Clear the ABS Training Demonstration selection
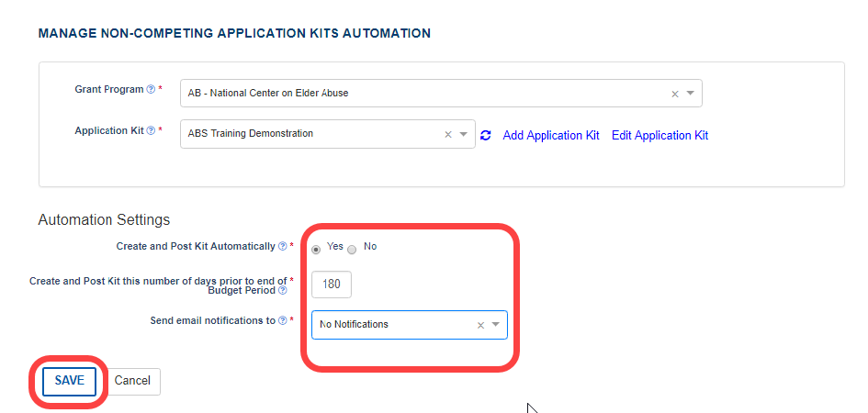Image resolution: width=868 pixels, height=413 pixels. pos(448,134)
